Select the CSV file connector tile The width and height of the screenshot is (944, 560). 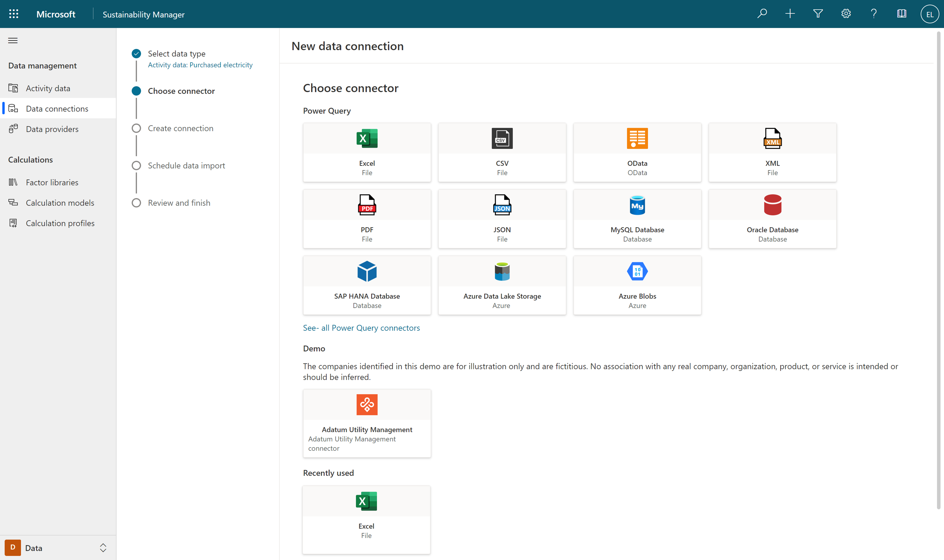502,153
